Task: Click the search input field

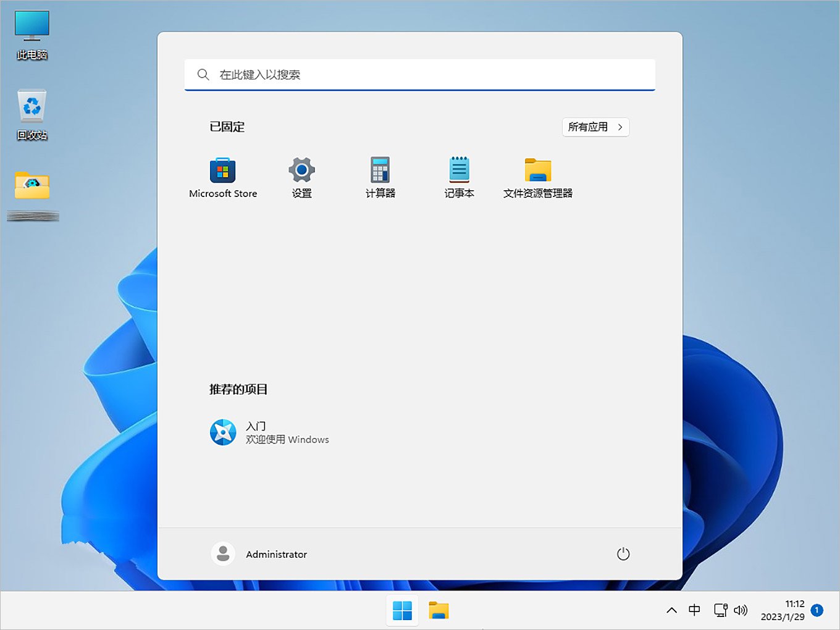Action: point(419,75)
